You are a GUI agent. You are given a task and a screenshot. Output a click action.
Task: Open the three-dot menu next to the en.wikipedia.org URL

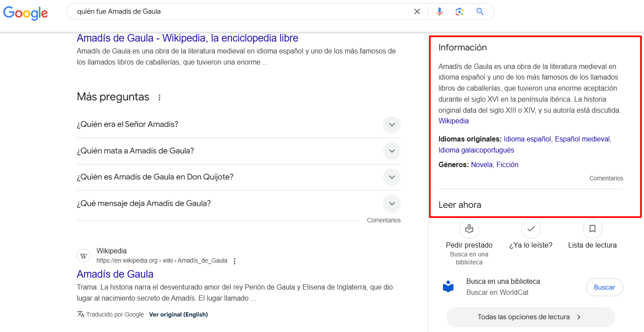pos(235,261)
